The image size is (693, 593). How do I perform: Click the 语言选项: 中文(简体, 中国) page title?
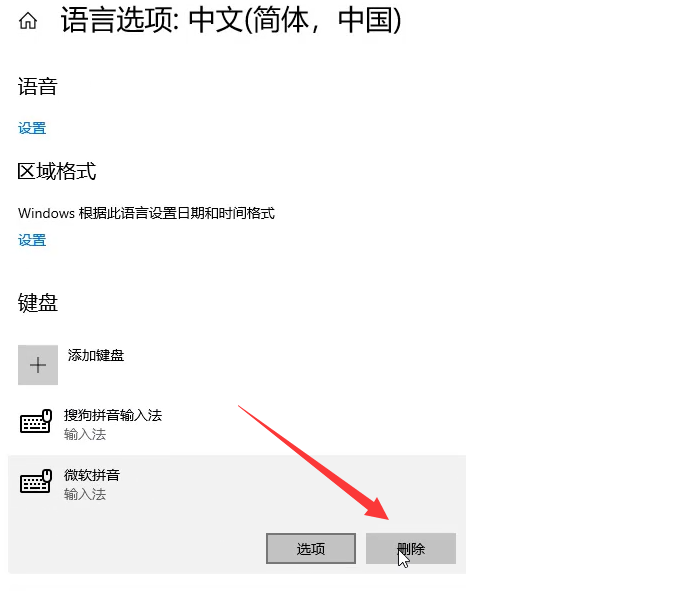tap(231, 20)
